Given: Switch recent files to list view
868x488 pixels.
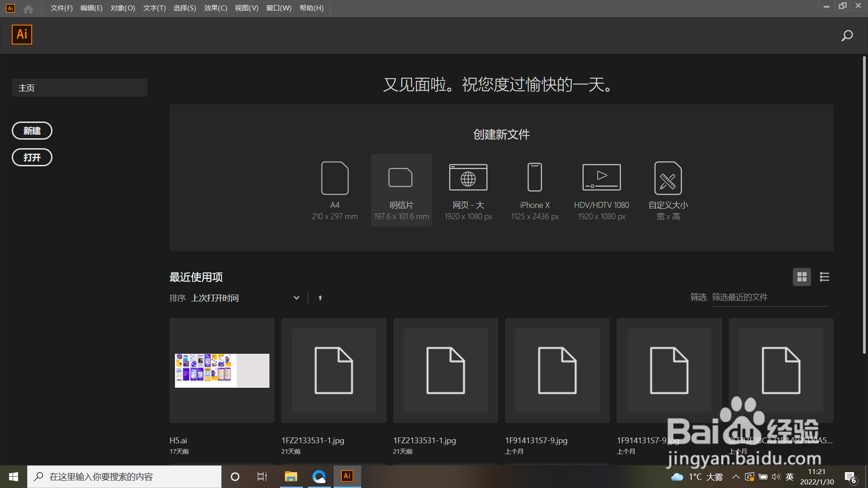Looking at the screenshot, I should pyautogui.click(x=824, y=277).
